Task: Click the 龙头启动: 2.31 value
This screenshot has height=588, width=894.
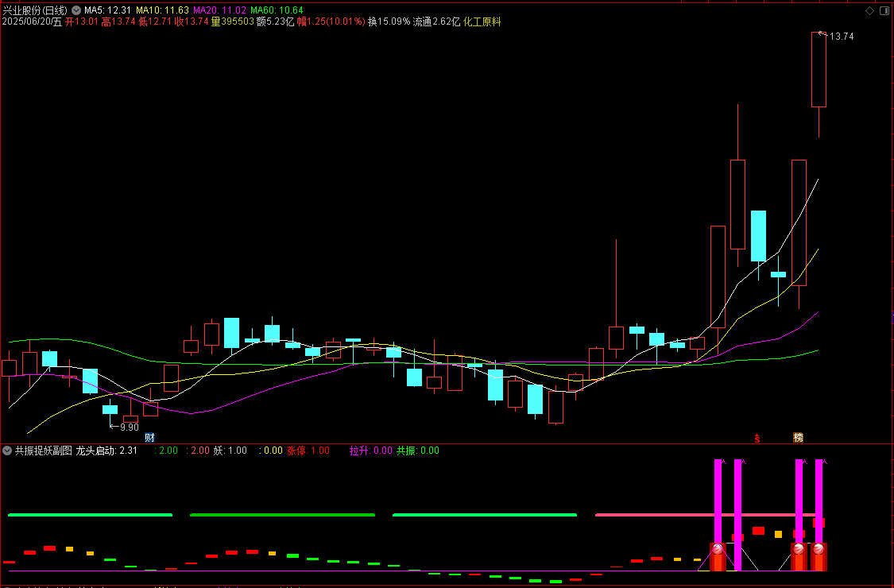Action: (x=106, y=451)
